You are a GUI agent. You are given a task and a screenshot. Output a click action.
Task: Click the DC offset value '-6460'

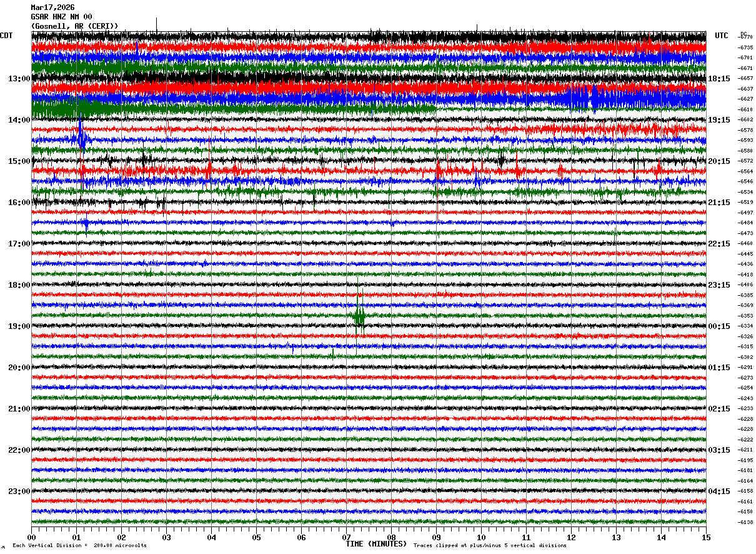tap(746, 244)
